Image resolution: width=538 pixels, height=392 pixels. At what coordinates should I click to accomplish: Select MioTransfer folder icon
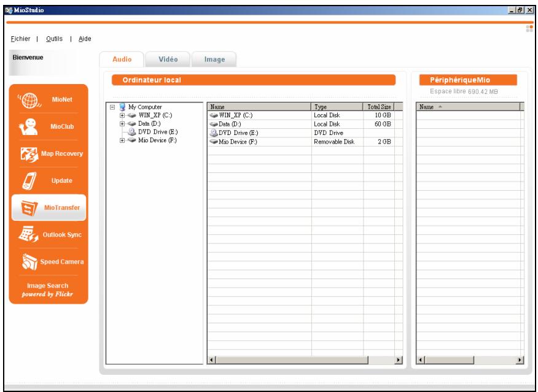pos(29,207)
